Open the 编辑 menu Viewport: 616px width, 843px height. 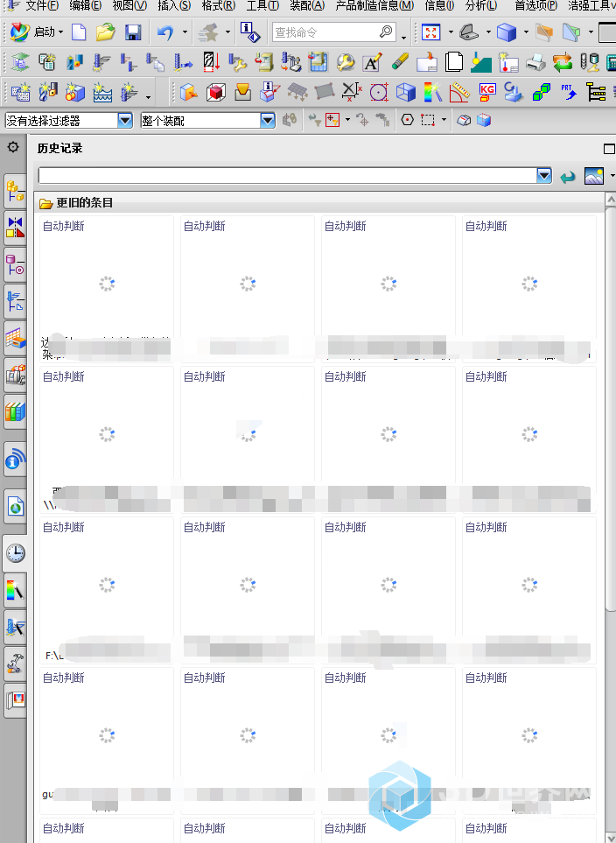pos(86,6)
